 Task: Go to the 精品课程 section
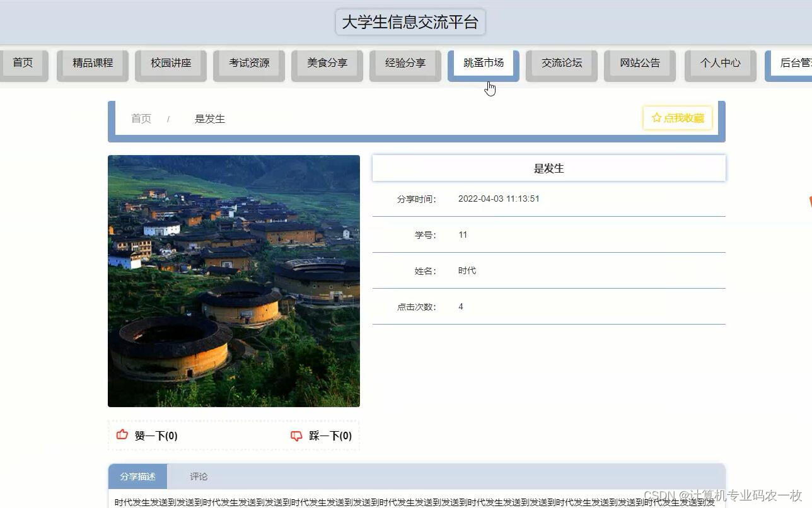coord(92,62)
